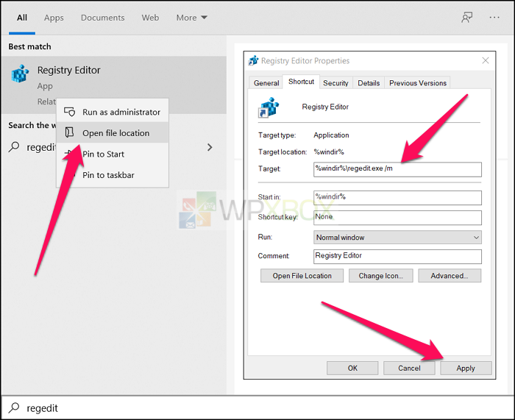Confirm with the OK button
This screenshot has width=515, height=420.
pyautogui.click(x=352, y=368)
